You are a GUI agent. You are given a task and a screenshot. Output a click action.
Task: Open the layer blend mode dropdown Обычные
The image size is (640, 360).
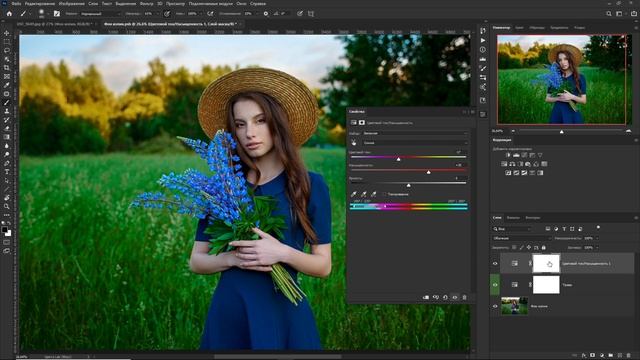[521, 238]
